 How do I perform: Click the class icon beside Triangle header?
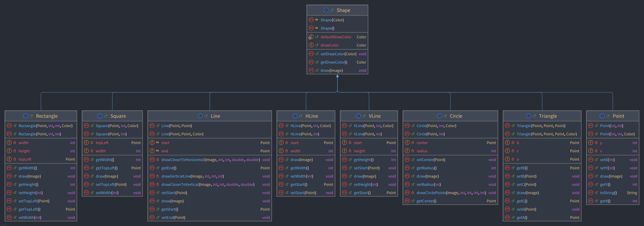(x=528, y=116)
